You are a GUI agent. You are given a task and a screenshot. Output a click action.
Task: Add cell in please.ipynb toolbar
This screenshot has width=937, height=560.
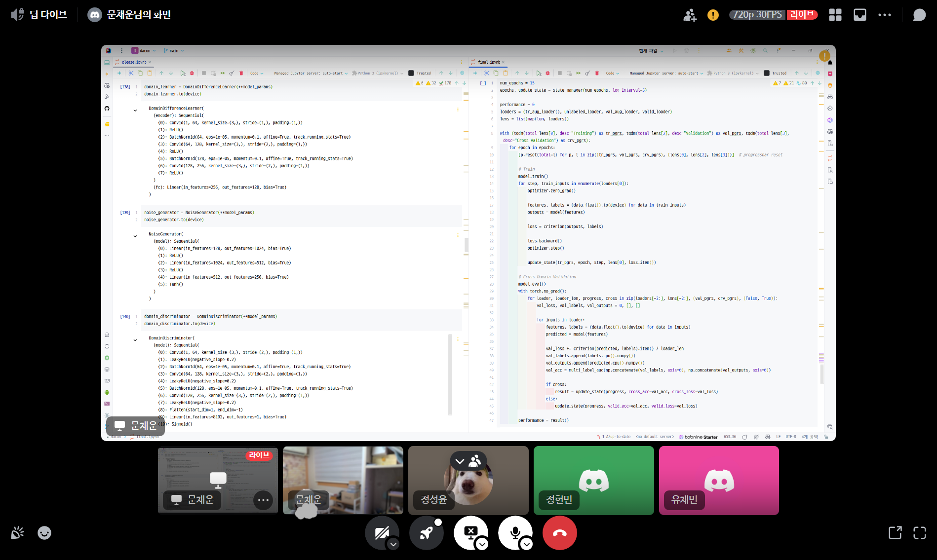[x=119, y=73]
